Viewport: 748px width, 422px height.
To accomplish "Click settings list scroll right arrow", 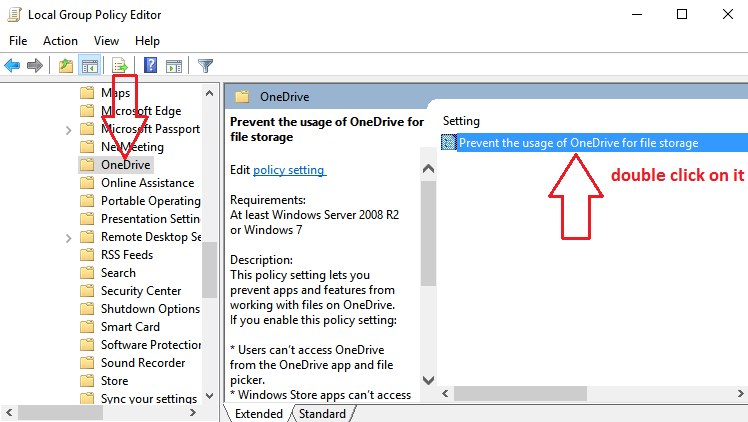I will (740, 393).
